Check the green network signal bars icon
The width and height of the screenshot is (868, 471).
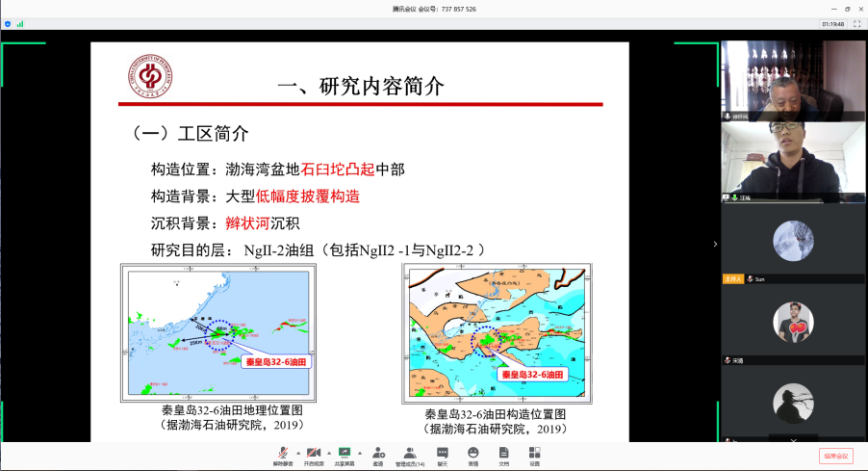coord(19,23)
